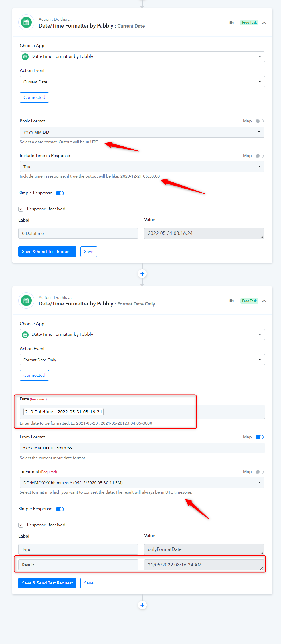Toggle Simple Response in Format Date Only step
The height and width of the screenshot is (644, 281).
(x=60, y=509)
